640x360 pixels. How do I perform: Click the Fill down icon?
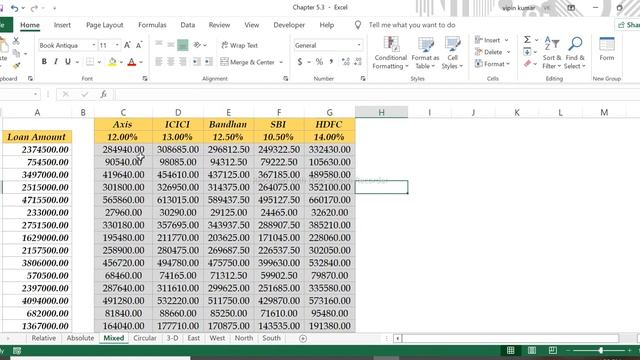[527, 52]
